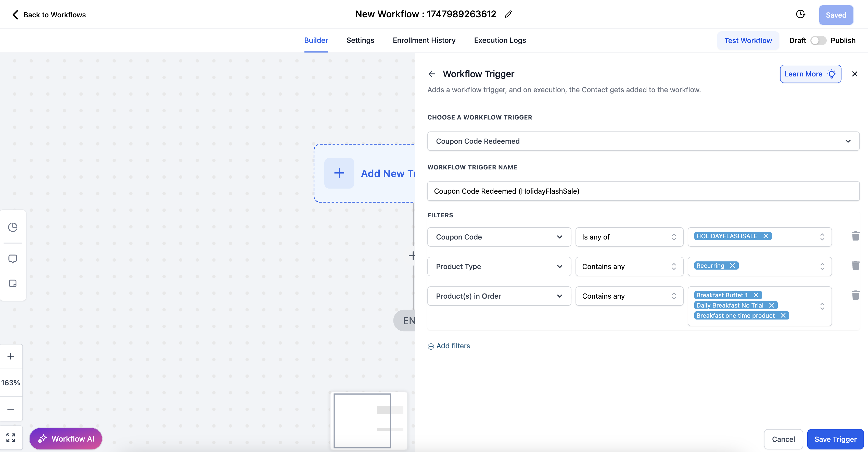Zoom in canvas with plus icon
The image size is (868, 452).
pyautogui.click(x=11, y=356)
